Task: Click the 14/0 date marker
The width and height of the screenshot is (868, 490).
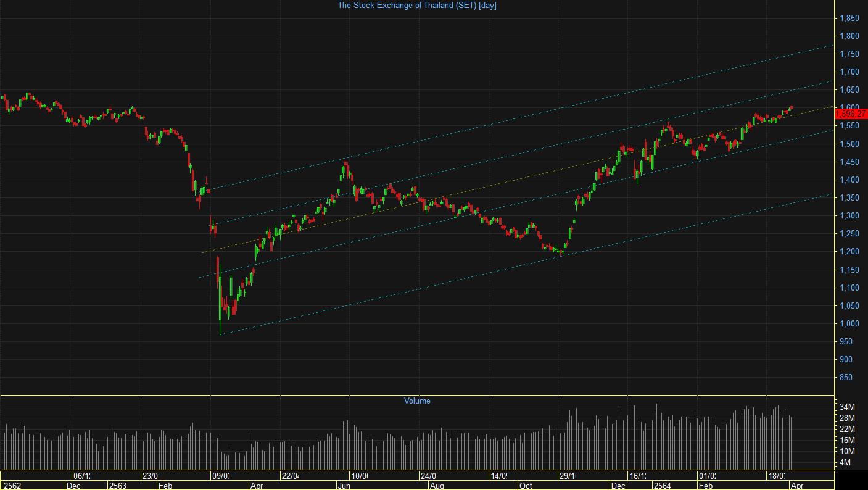Action: tap(498, 476)
